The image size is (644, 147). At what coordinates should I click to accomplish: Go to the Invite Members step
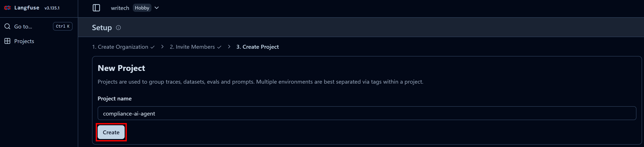[192, 47]
